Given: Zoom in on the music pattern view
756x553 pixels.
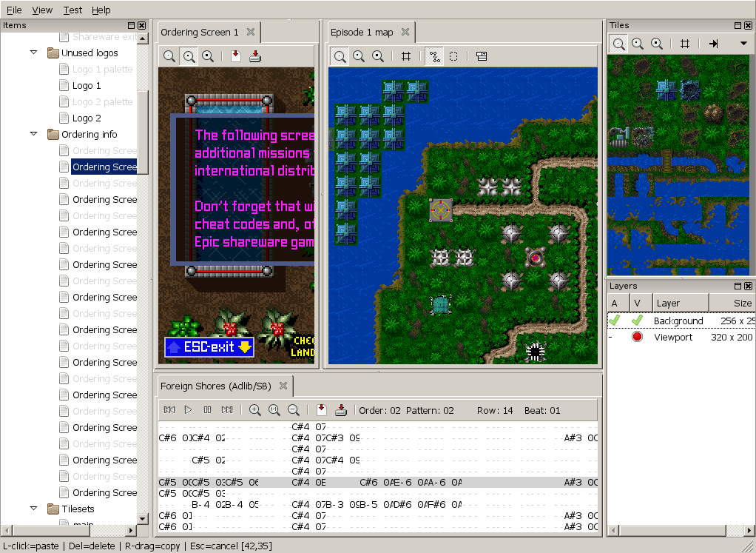Looking at the screenshot, I should [255, 410].
